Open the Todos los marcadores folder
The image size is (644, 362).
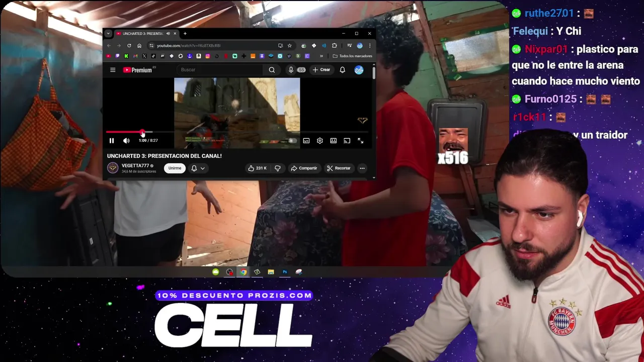tap(353, 56)
